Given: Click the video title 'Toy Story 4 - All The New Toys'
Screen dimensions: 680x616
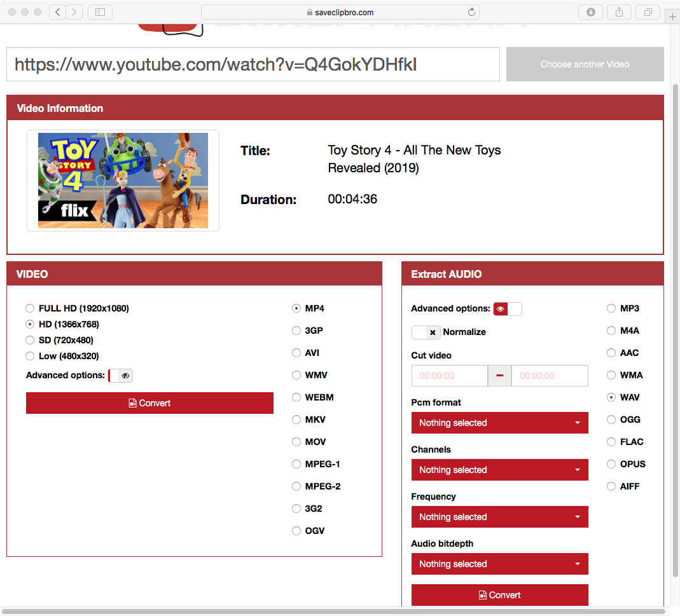Looking at the screenshot, I should tap(414, 151).
